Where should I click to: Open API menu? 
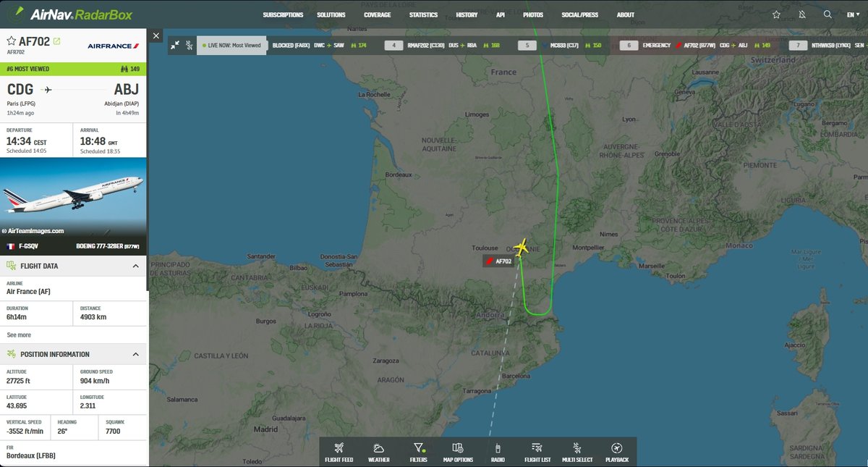point(501,14)
